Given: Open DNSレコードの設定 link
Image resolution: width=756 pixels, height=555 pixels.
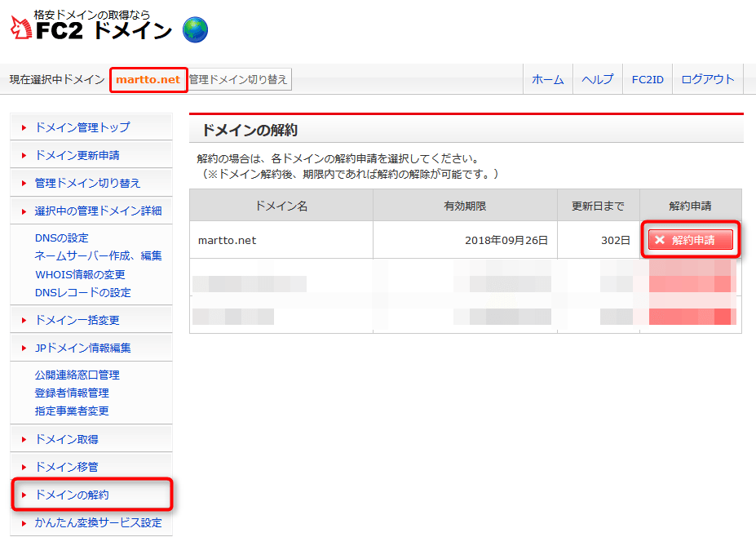Looking at the screenshot, I should point(82,292).
